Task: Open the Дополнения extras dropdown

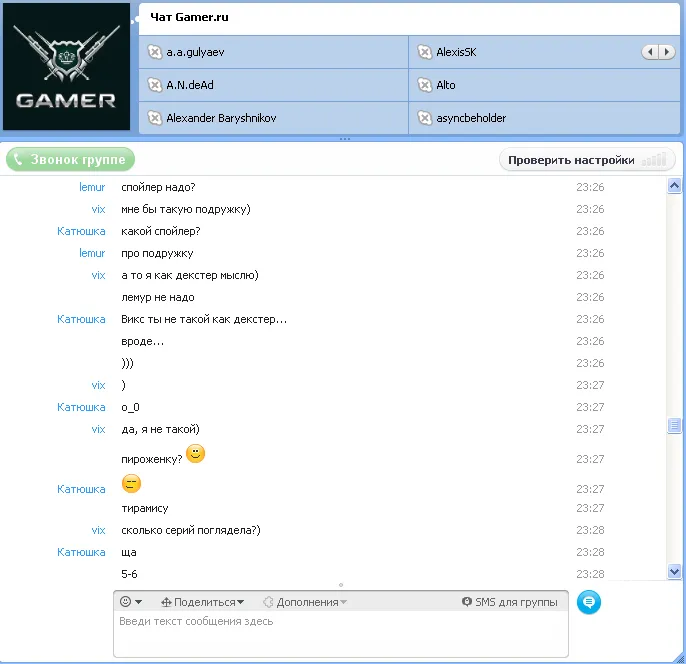Action: click(305, 602)
